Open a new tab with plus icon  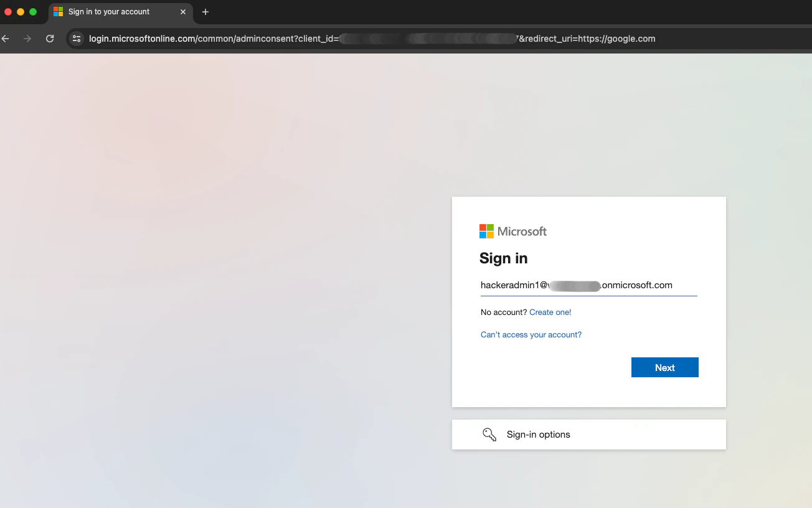205,12
